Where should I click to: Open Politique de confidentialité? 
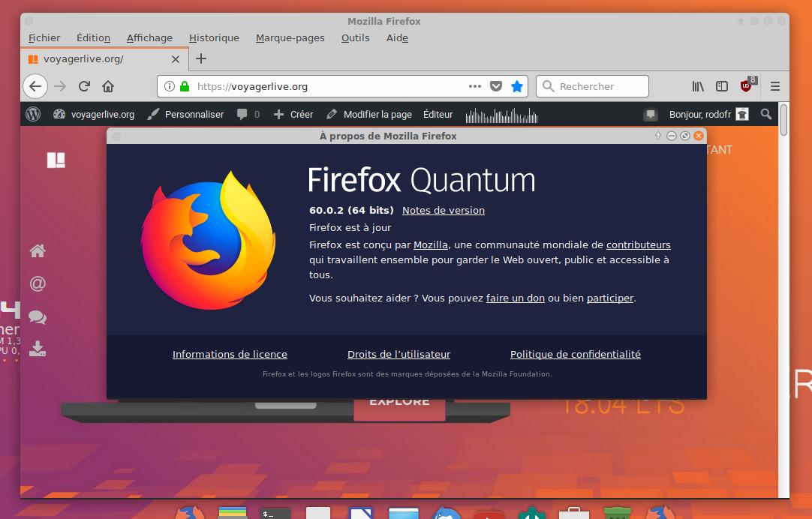click(x=576, y=355)
